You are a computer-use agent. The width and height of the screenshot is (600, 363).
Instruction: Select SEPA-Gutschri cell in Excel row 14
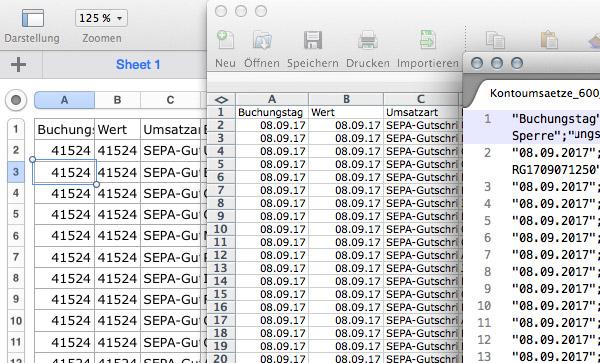click(421, 281)
